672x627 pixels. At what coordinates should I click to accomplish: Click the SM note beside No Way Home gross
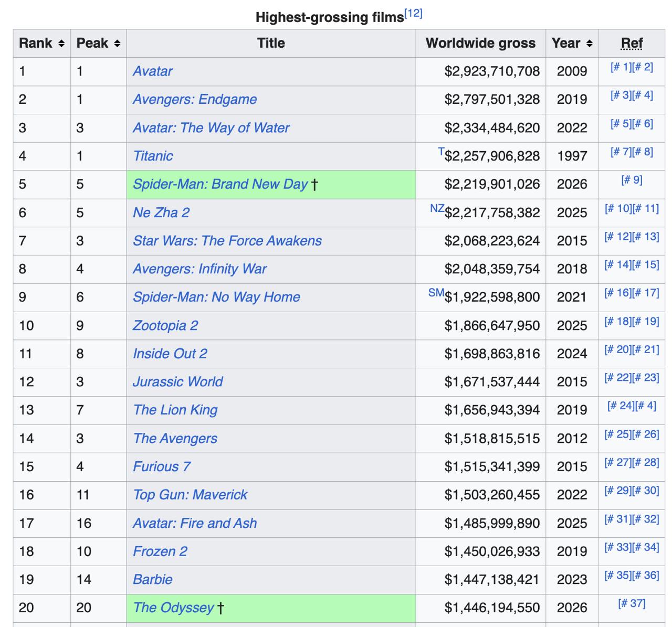tap(436, 293)
